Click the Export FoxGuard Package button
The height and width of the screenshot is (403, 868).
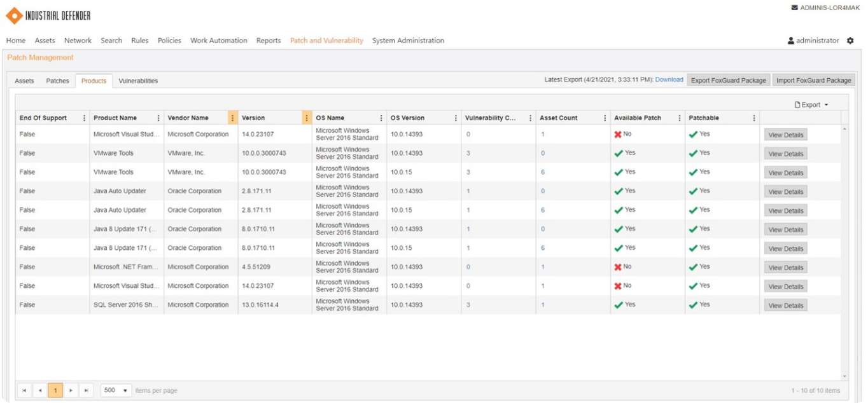pos(728,80)
